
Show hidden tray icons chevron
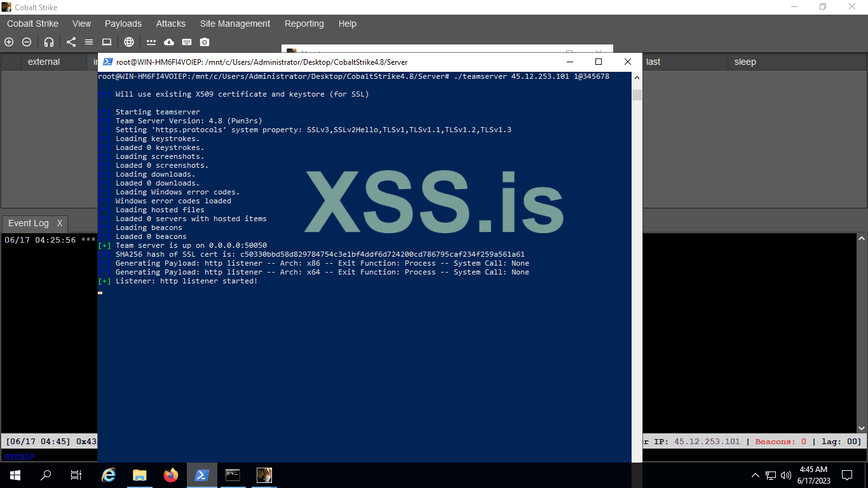pos(756,475)
